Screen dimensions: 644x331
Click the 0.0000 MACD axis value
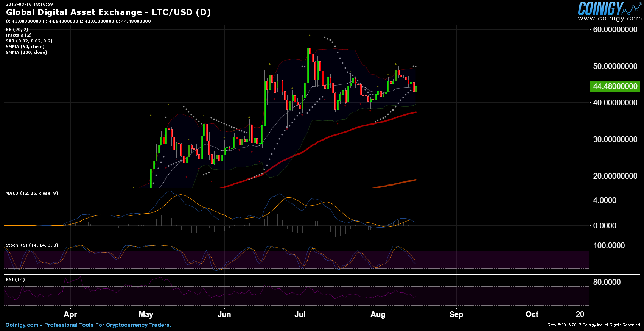[605, 226]
